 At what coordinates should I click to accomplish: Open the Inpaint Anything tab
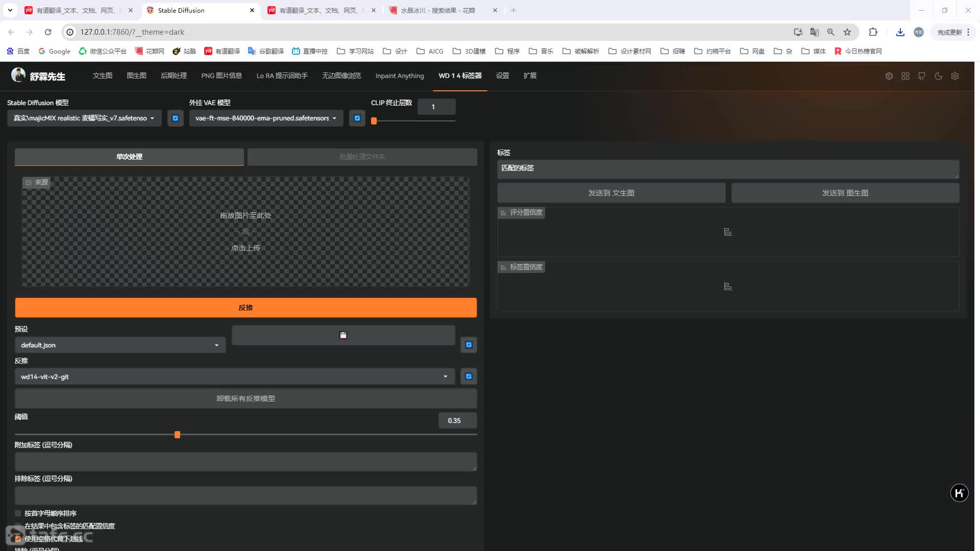[x=400, y=76]
